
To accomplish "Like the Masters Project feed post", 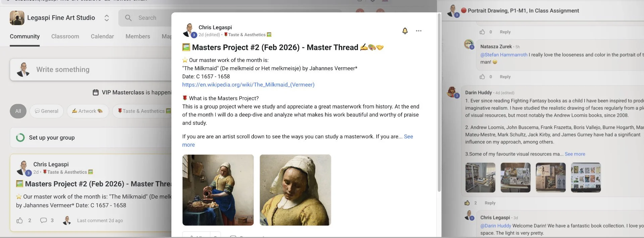I will pyautogui.click(x=20, y=220).
